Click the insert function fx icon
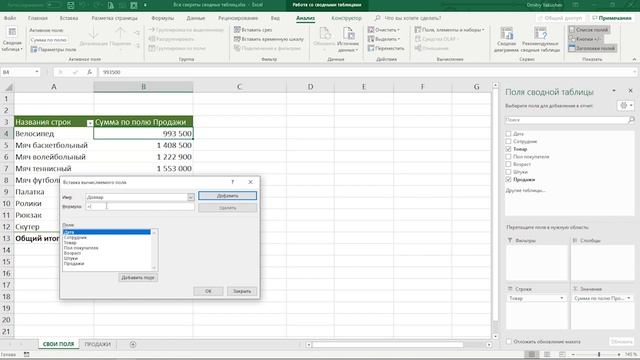The height and width of the screenshot is (360, 640). coord(89,72)
